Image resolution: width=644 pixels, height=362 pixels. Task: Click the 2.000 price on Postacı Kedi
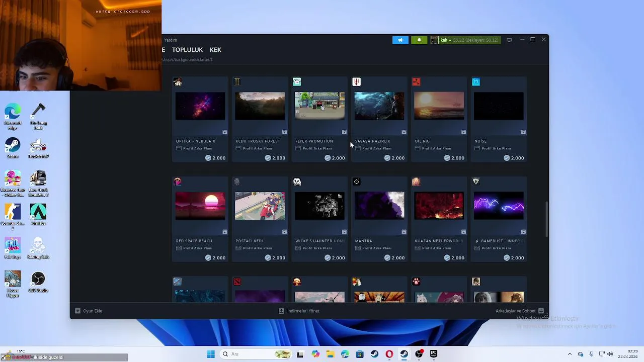click(275, 258)
